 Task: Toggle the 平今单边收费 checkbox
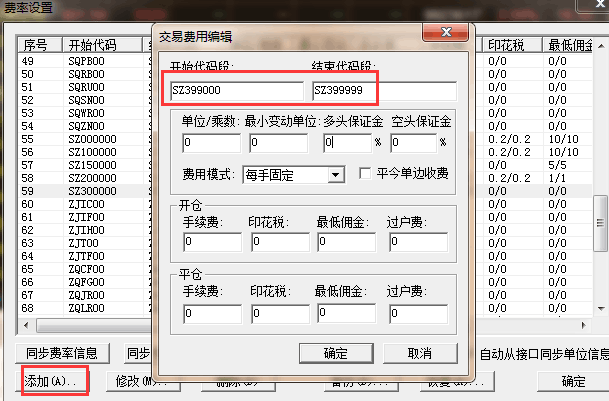click(x=365, y=174)
